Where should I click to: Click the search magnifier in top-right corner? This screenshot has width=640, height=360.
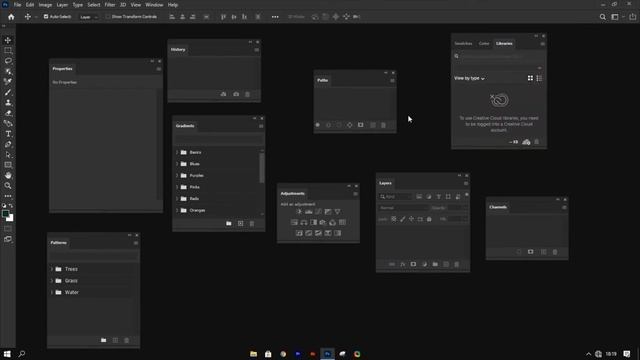coord(602,17)
